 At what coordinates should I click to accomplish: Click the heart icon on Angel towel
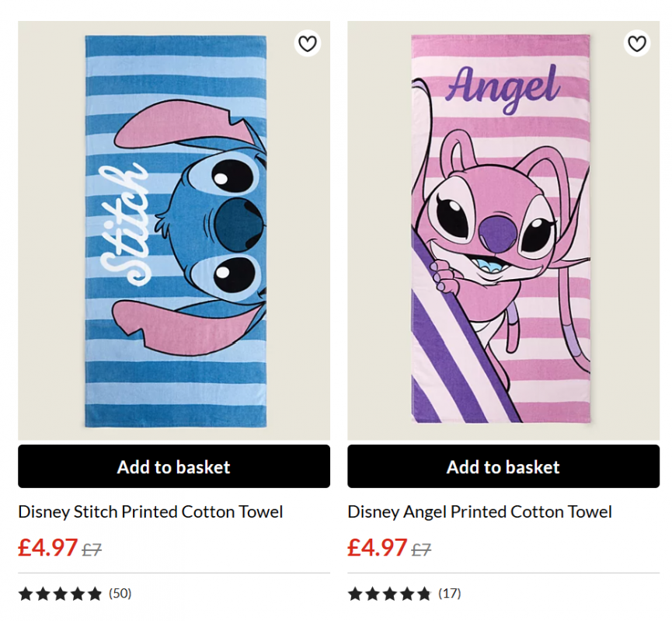[637, 44]
